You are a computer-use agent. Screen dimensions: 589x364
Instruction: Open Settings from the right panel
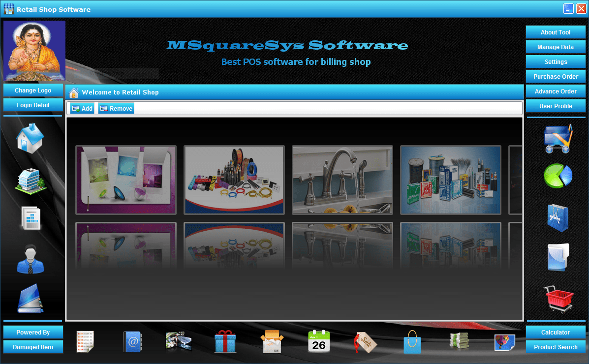click(556, 62)
